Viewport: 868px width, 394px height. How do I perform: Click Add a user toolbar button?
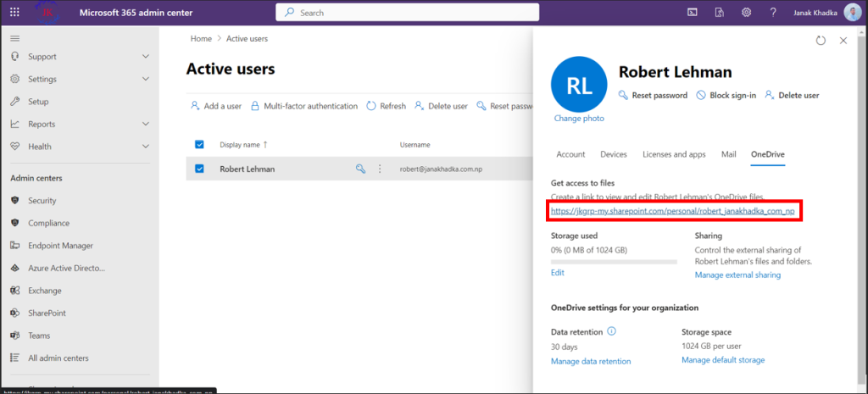tap(216, 106)
